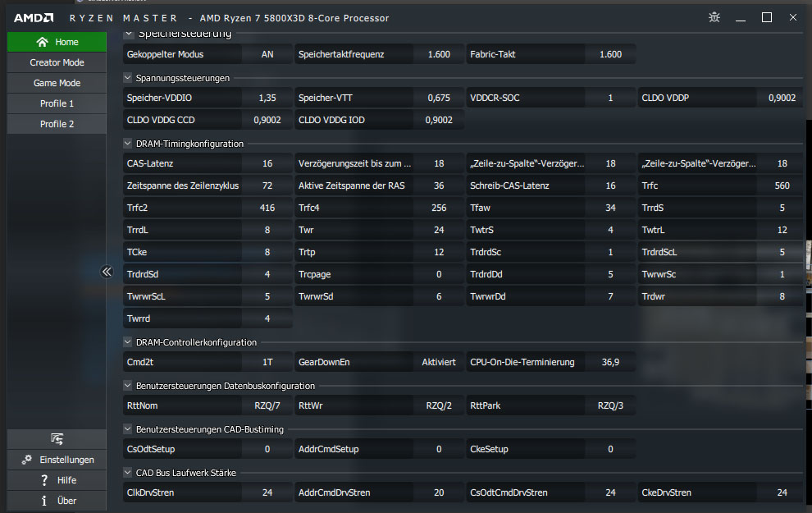Click the Trfc2 value 416
This screenshot has height=513, width=812.
[267, 208]
